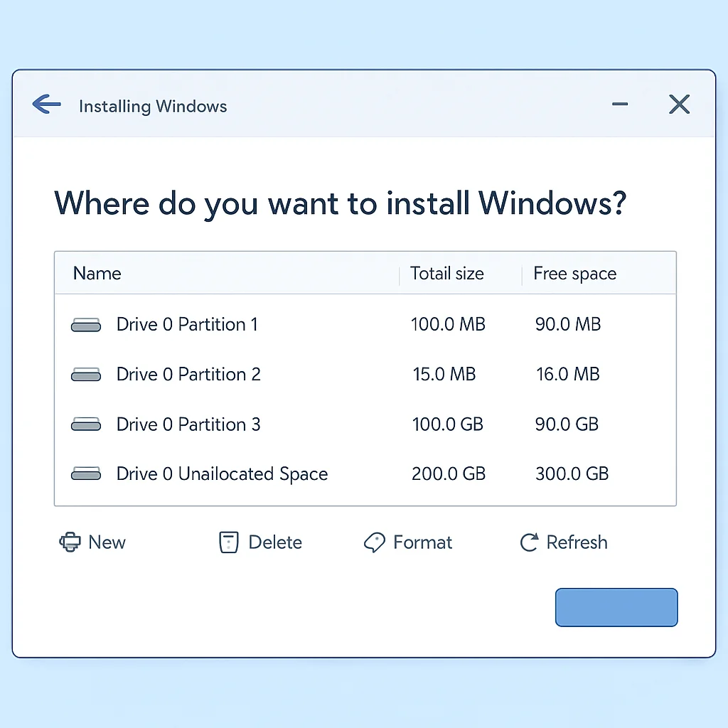Click the Unallocated Space drive icon

[x=86, y=473]
